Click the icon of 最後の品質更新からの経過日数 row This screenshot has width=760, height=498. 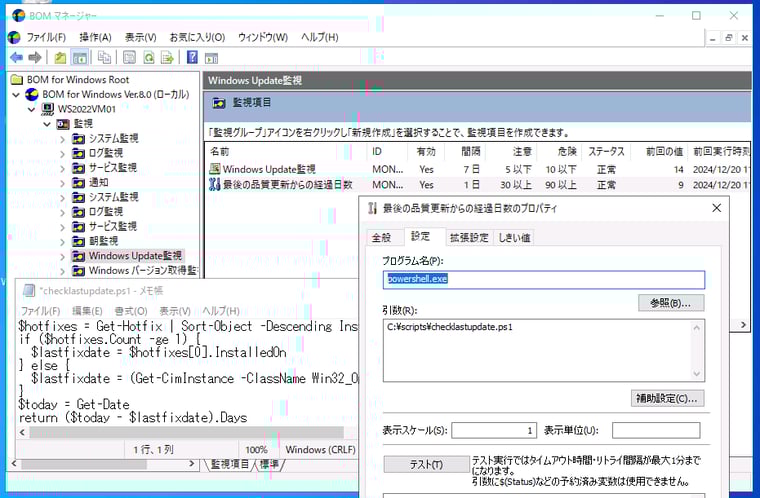(x=215, y=184)
